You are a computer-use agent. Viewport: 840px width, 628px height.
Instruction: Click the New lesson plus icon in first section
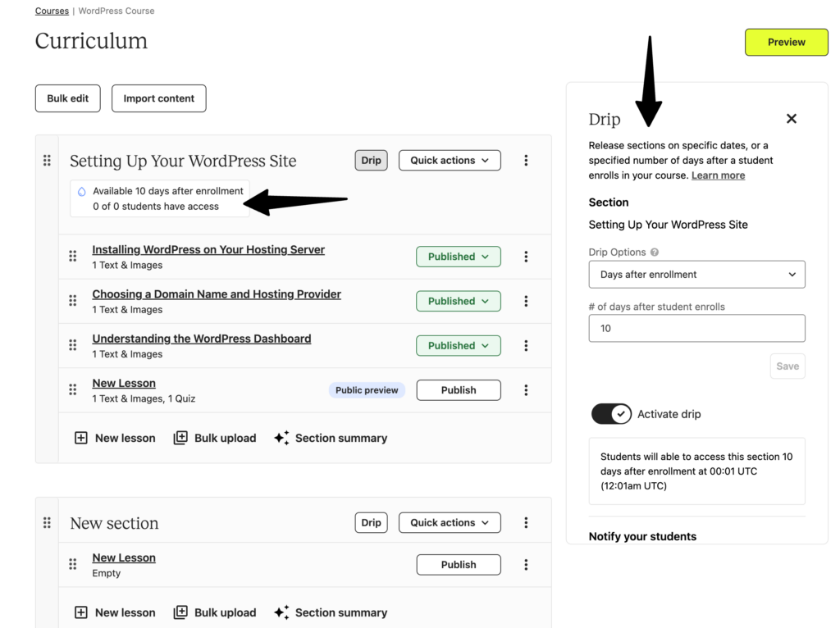pos(81,438)
